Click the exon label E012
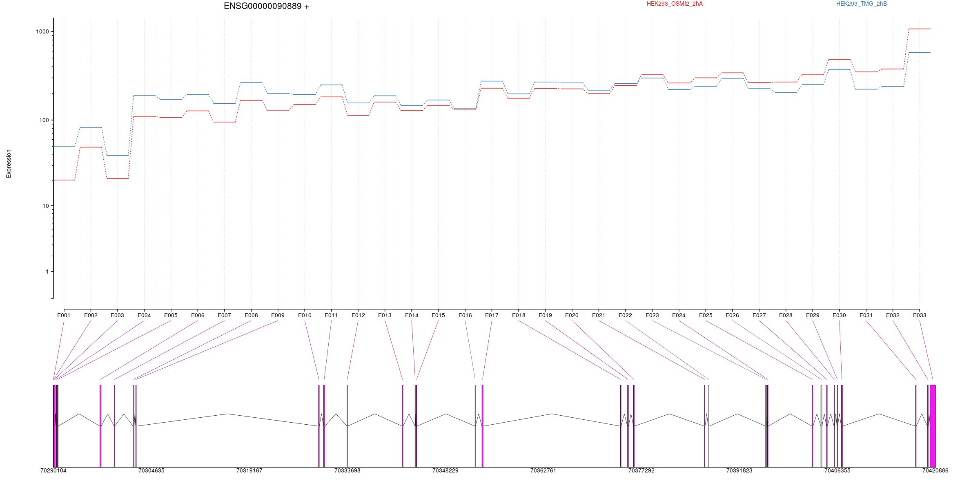This screenshot has height=490, width=980. tap(358, 315)
